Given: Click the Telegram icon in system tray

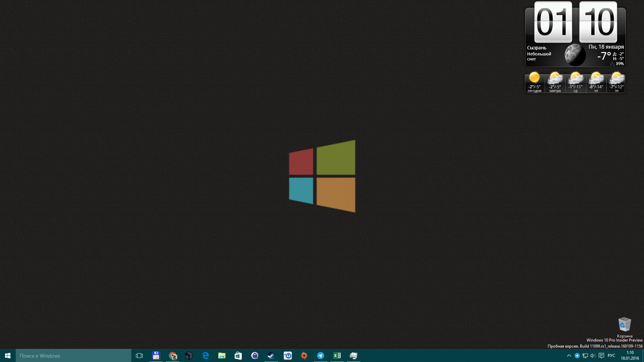Looking at the screenshot, I should point(577,356).
